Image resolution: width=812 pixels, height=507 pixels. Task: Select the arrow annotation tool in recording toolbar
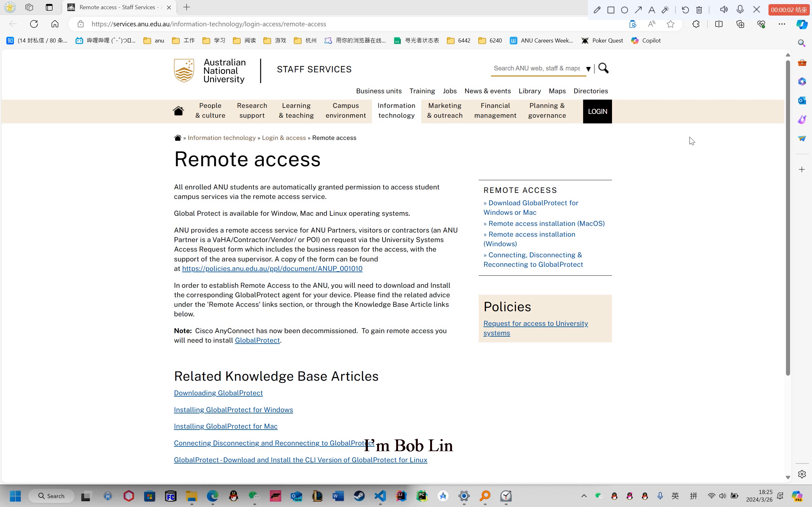(638, 10)
